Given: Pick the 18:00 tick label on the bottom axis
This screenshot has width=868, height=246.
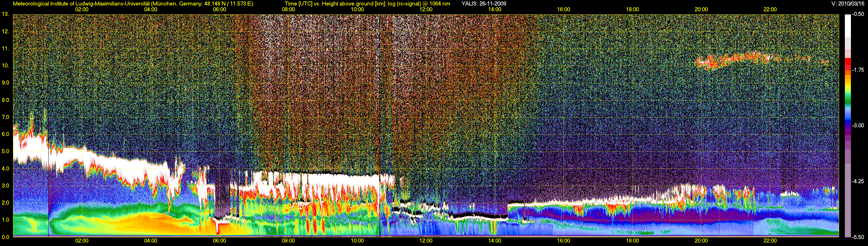Looking at the screenshot, I should point(632,241).
